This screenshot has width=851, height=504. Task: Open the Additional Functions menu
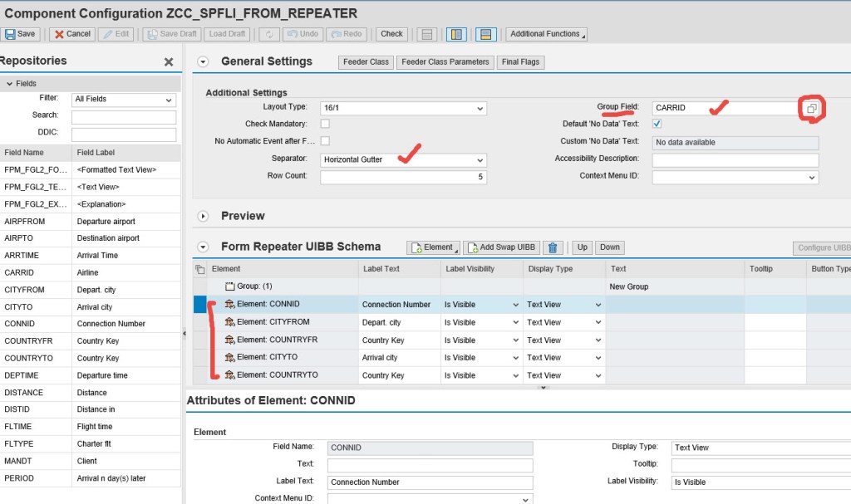tap(545, 33)
